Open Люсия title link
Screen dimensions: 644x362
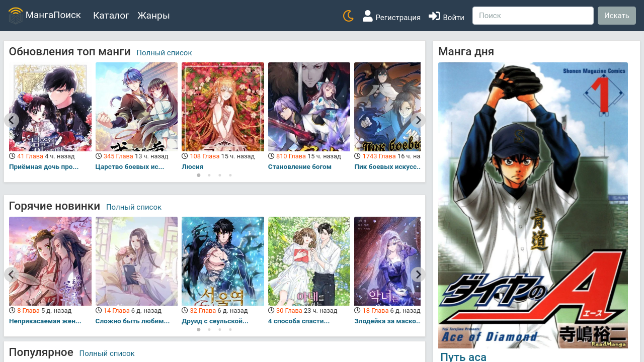[x=193, y=166]
